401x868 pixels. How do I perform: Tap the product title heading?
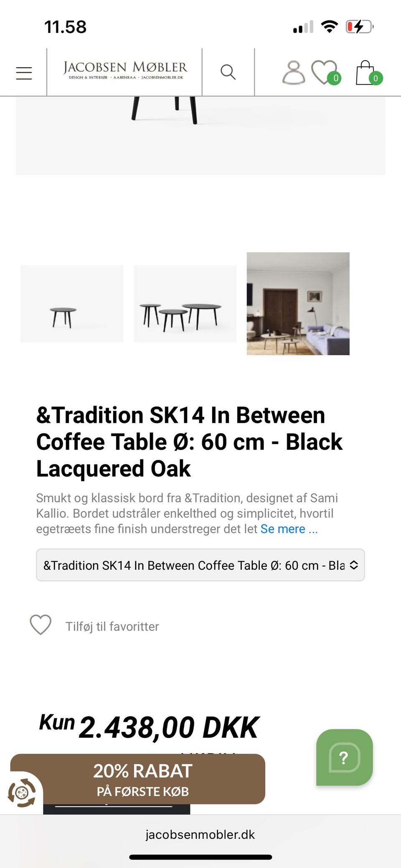[x=189, y=442]
